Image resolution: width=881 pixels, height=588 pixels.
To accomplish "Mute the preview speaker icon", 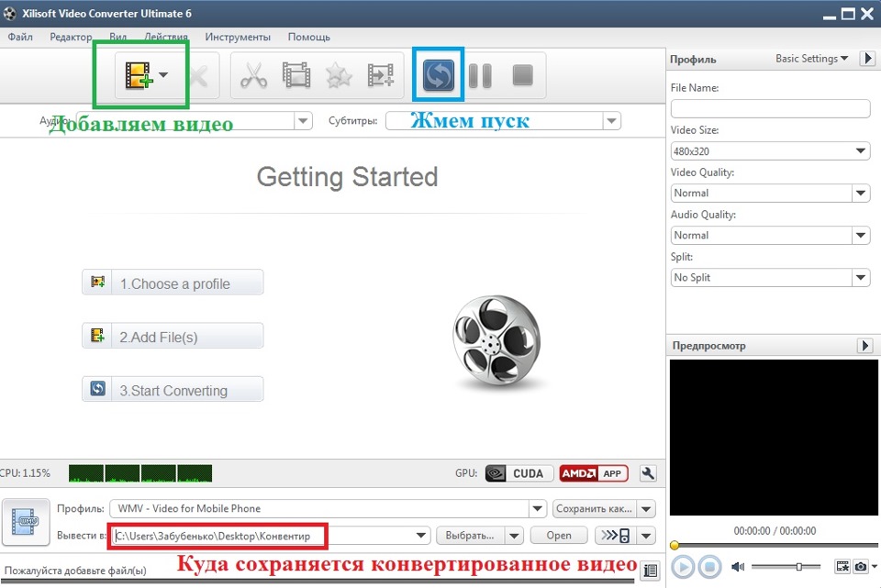I will coord(738,567).
